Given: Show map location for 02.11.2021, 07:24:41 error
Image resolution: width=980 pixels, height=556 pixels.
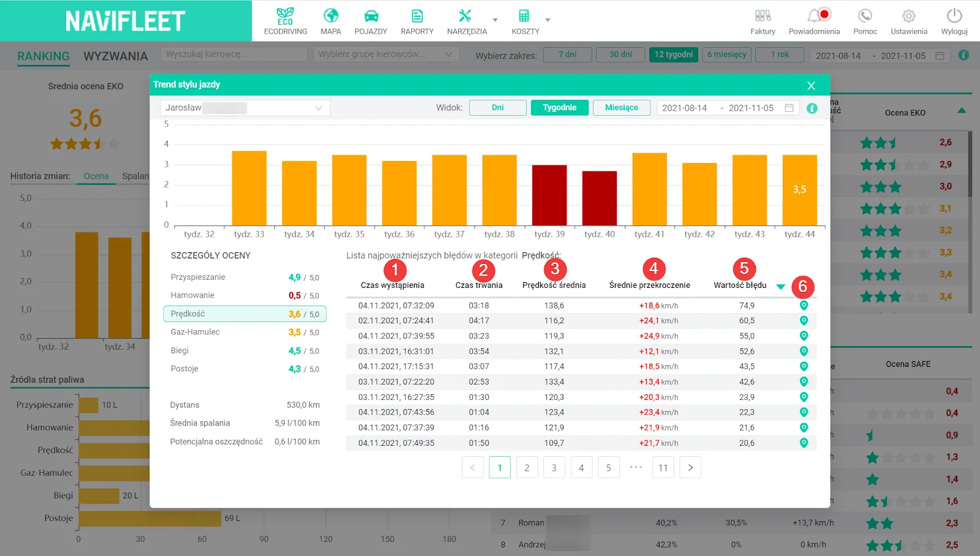Looking at the screenshot, I should pos(804,320).
